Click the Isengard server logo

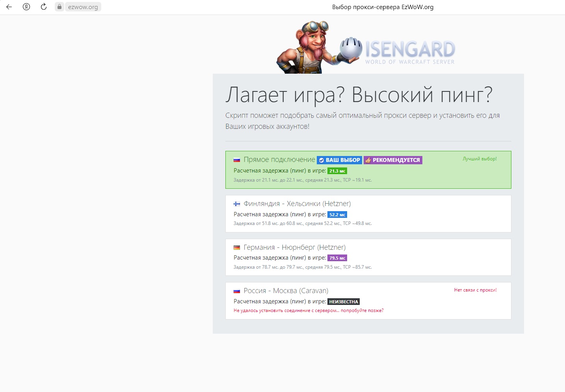pos(398,51)
